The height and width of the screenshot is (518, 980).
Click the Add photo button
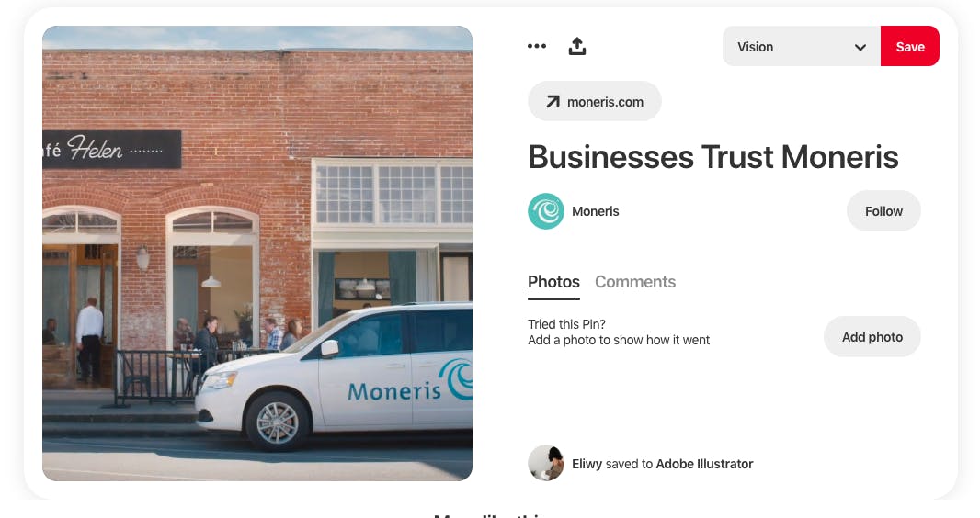872,337
